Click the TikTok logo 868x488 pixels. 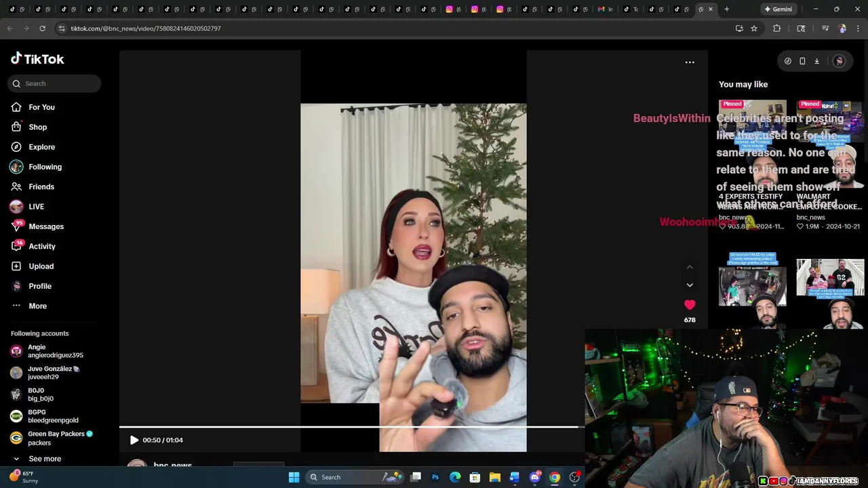click(x=37, y=59)
